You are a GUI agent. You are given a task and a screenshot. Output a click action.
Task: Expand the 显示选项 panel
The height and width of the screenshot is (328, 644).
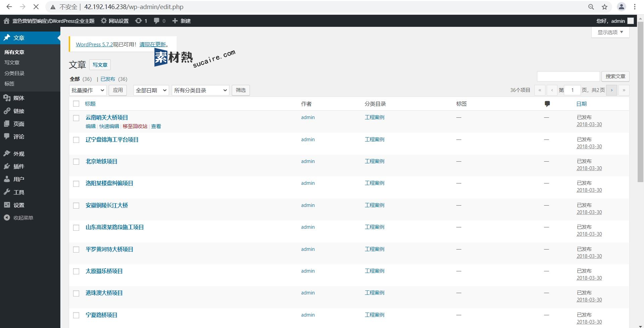[610, 32]
